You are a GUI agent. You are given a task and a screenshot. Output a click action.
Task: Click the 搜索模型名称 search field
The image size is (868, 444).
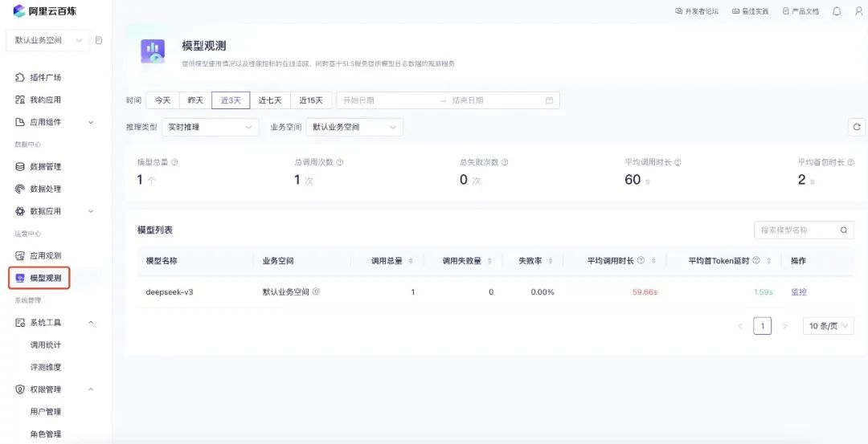click(x=796, y=230)
